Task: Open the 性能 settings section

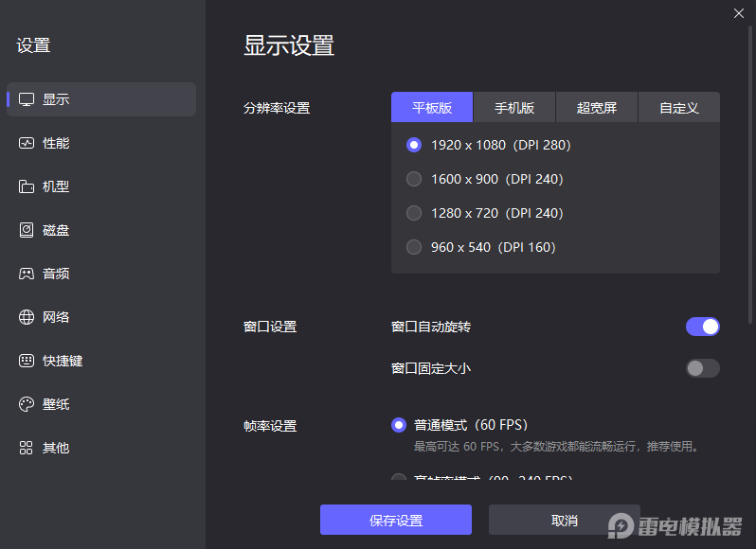Action: tap(101, 143)
